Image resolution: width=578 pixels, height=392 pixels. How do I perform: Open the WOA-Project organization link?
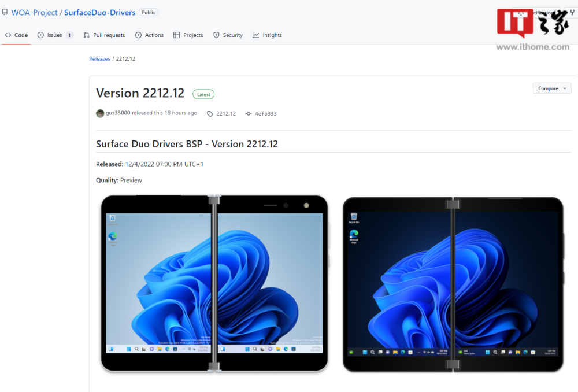point(34,13)
